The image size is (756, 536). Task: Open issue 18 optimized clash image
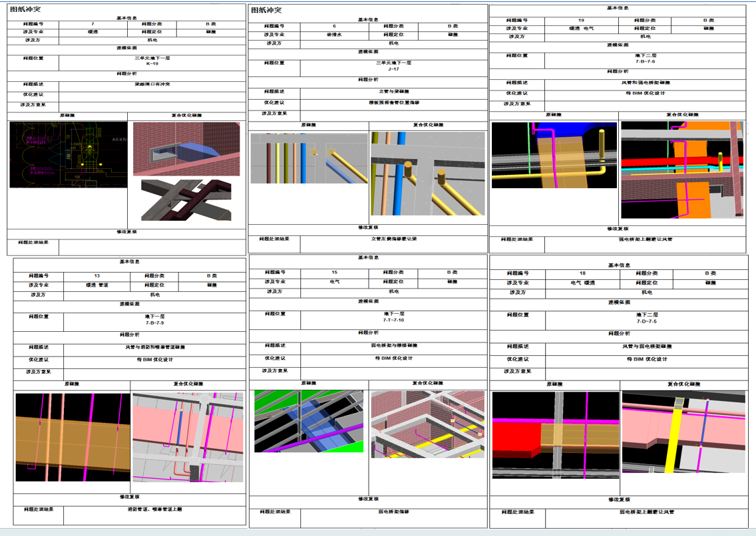(683, 432)
